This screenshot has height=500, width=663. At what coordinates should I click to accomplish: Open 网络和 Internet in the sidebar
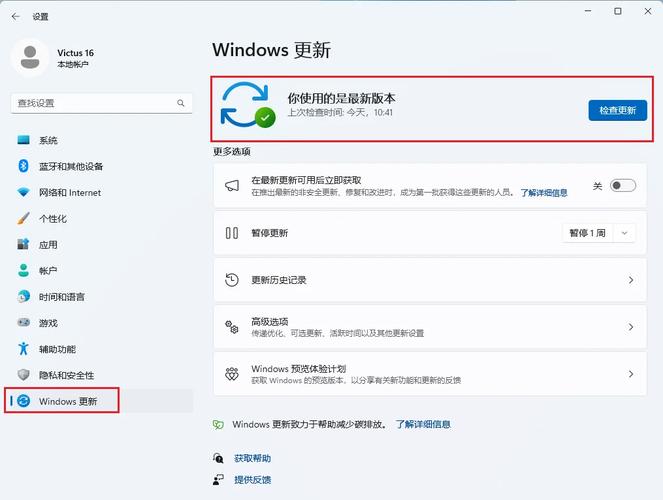[x=69, y=192]
